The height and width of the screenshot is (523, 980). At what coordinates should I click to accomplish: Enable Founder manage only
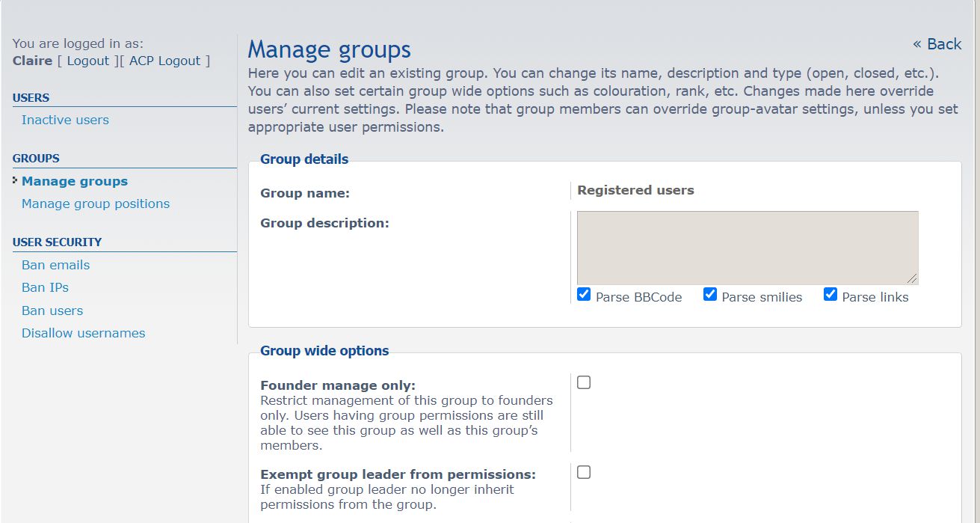click(x=583, y=382)
